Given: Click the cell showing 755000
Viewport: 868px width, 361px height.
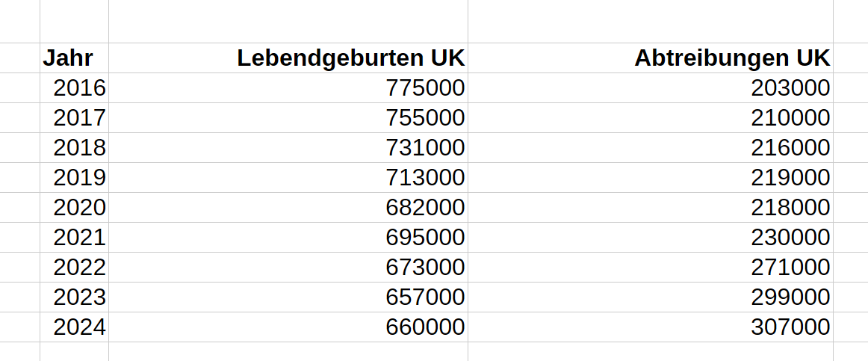Looking at the screenshot, I should 425,118.
